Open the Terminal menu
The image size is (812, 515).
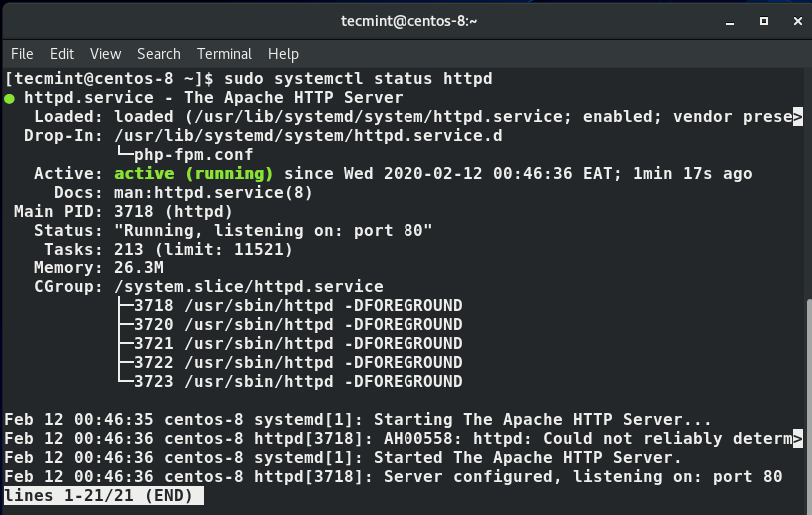224,54
